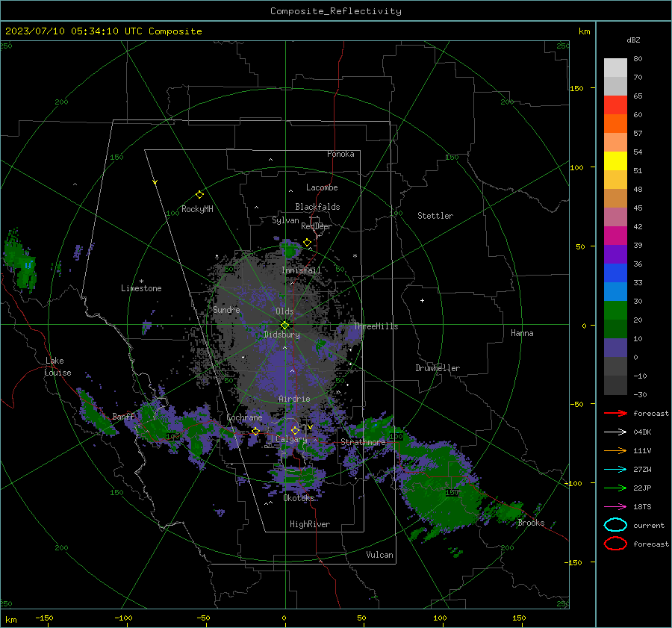Click the Lake Louise label
Viewport: 672px width, 628px height.
coord(57,367)
